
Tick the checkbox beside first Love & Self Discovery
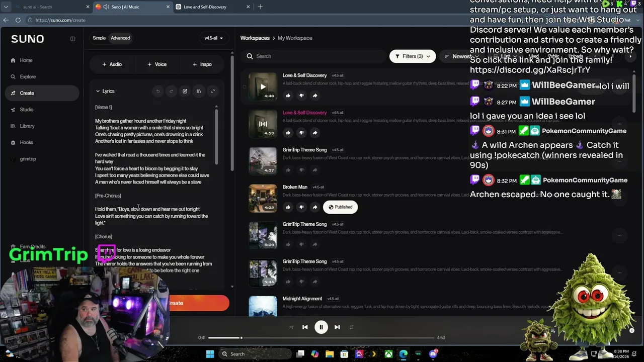[245, 86]
